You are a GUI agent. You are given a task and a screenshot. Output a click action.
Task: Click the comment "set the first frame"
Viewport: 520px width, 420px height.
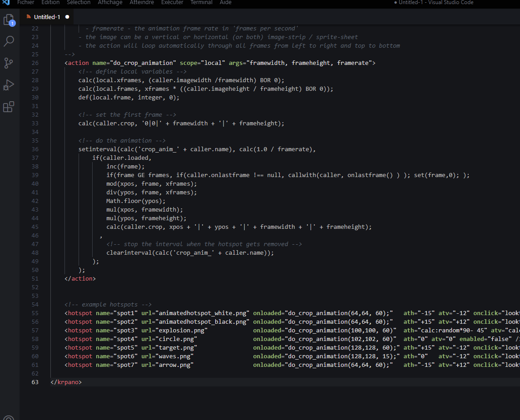tap(127, 115)
